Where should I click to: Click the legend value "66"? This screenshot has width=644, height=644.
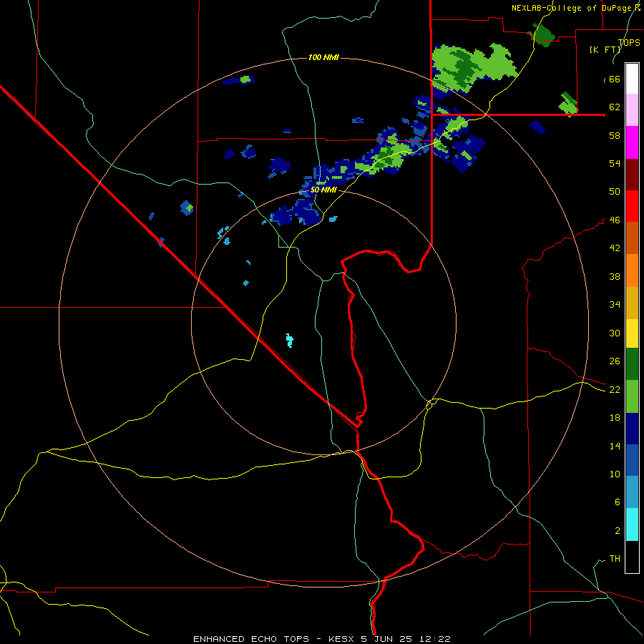click(x=615, y=79)
